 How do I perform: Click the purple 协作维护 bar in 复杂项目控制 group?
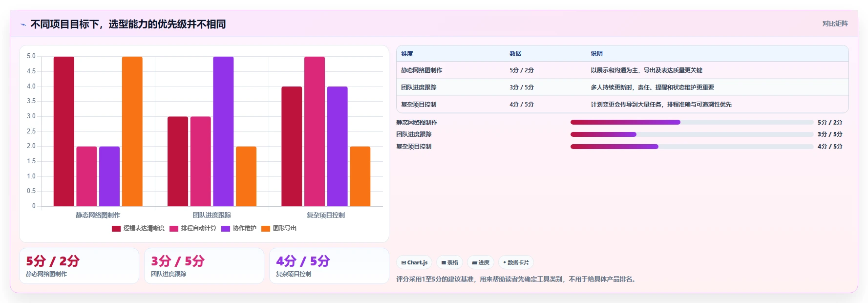tap(338, 147)
